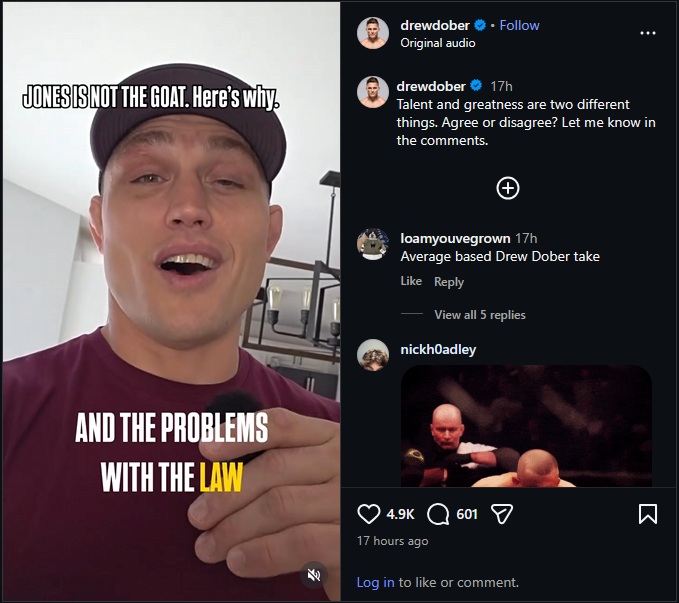Click the GIF in nickh0adley's comment

(526, 426)
